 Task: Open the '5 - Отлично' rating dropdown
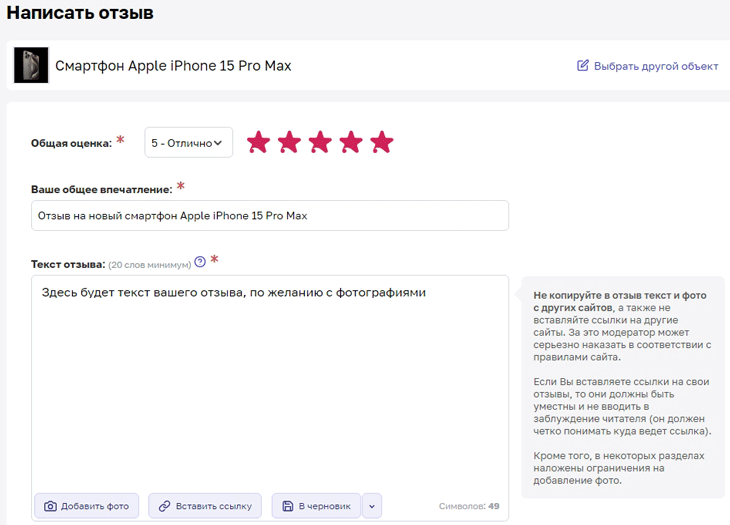click(x=189, y=142)
